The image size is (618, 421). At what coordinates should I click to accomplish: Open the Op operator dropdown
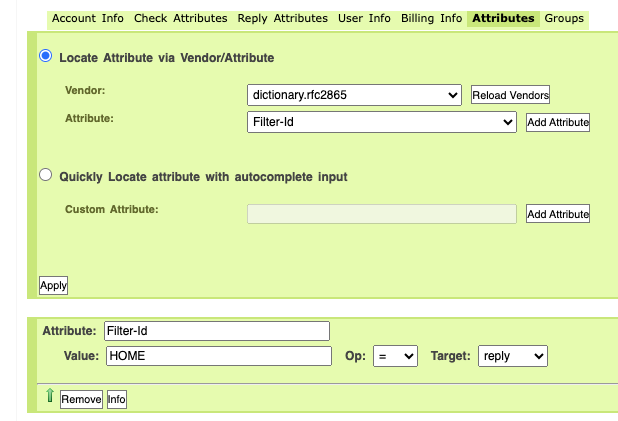394,356
